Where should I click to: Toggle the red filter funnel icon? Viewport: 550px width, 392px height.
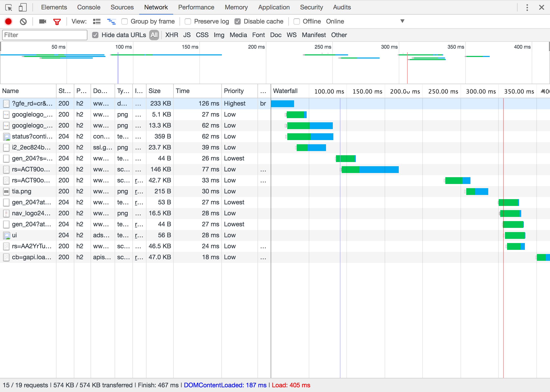point(57,22)
